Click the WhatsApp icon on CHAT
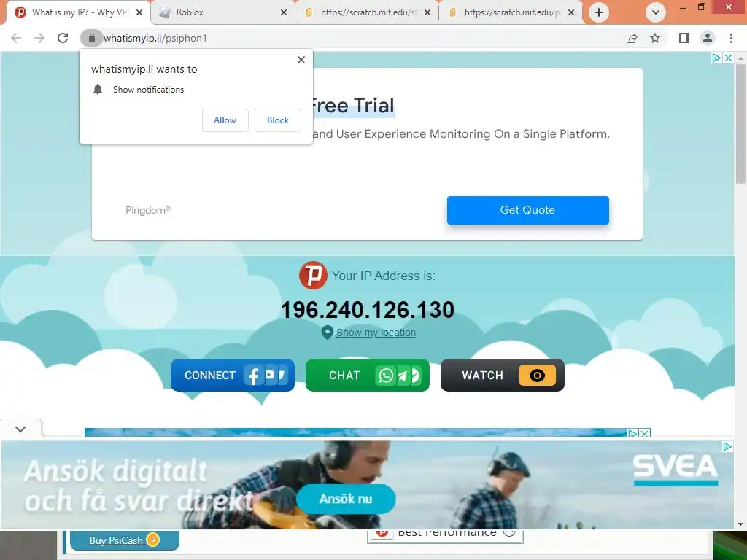The height and width of the screenshot is (560, 747). pos(386,376)
